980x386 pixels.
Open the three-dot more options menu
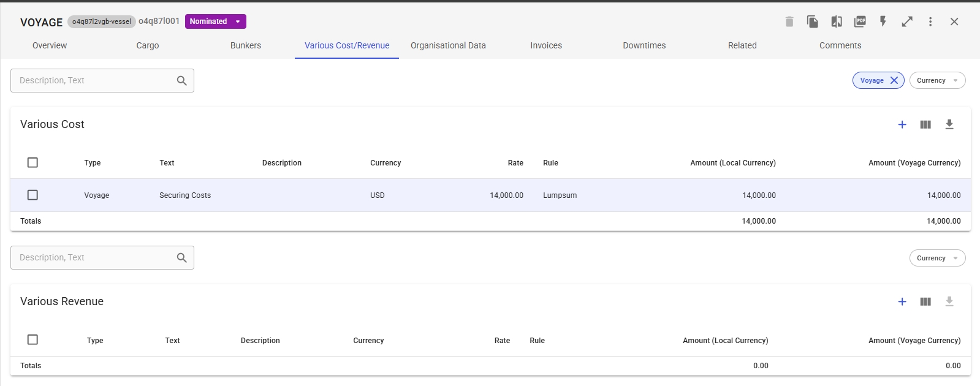(930, 21)
